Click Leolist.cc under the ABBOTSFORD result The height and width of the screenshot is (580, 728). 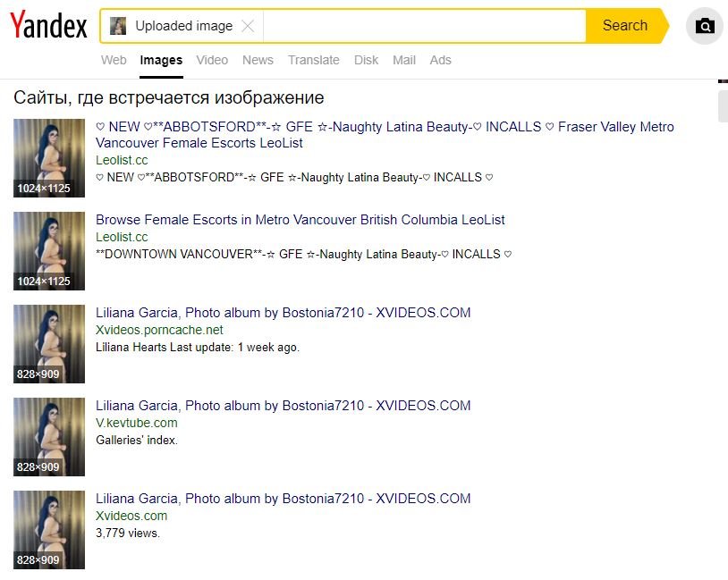tap(122, 160)
